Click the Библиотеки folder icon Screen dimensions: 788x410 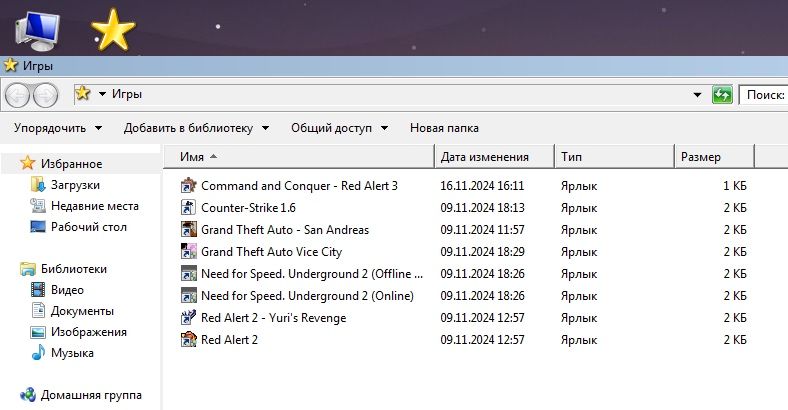(x=28, y=269)
